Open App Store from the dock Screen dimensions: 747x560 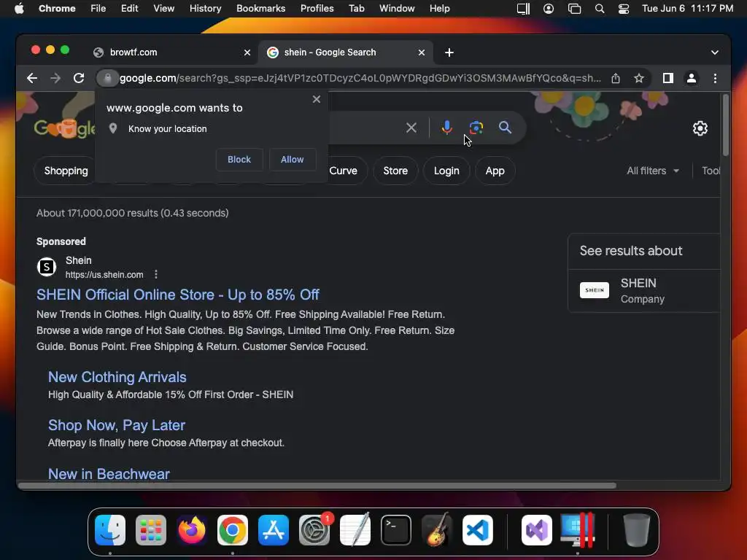pyautogui.click(x=274, y=530)
